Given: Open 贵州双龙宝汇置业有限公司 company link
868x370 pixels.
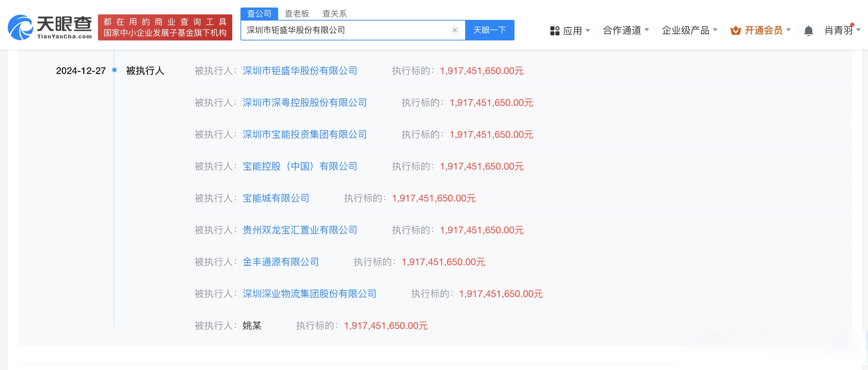Looking at the screenshot, I should [x=300, y=230].
